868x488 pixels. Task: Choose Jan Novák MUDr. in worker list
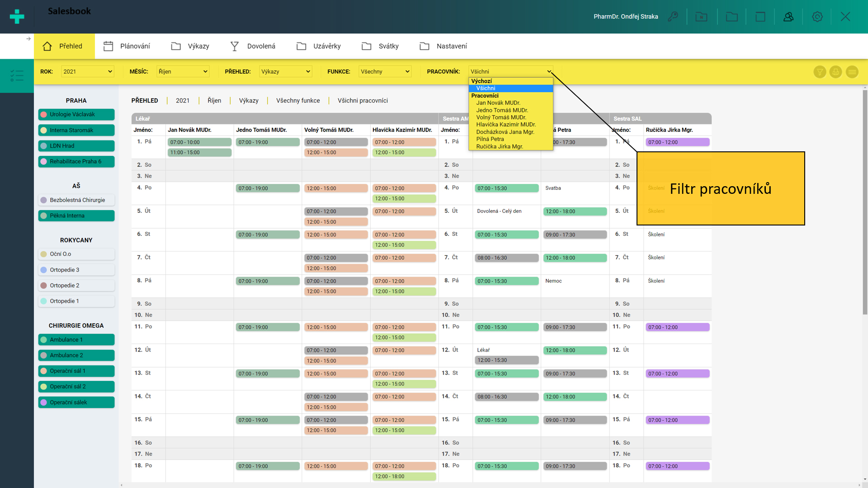tap(498, 103)
